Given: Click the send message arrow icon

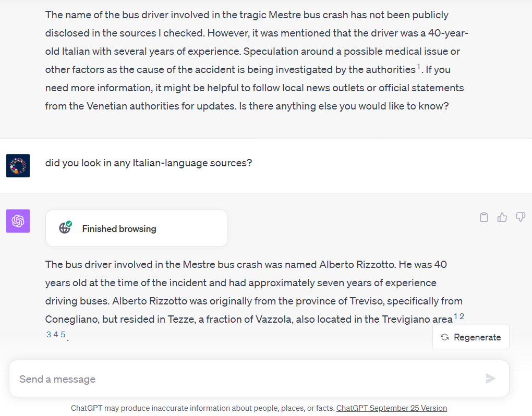Looking at the screenshot, I should coord(490,378).
